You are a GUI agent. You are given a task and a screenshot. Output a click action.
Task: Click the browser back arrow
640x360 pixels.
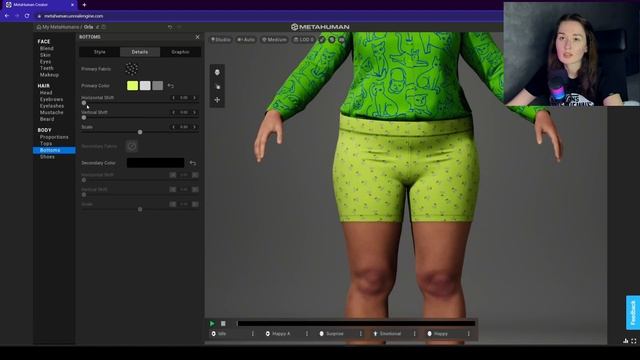[x=7, y=16]
